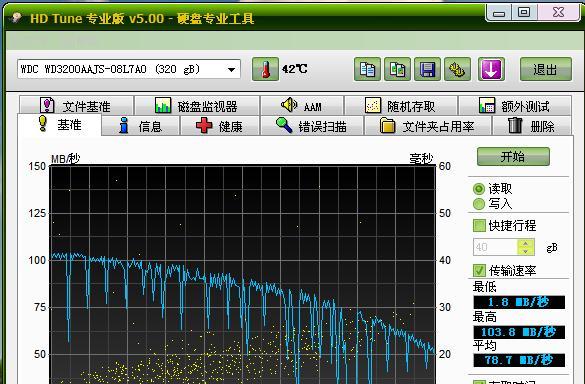Click the 平均 value 78.7 MB/秒

click(x=519, y=360)
